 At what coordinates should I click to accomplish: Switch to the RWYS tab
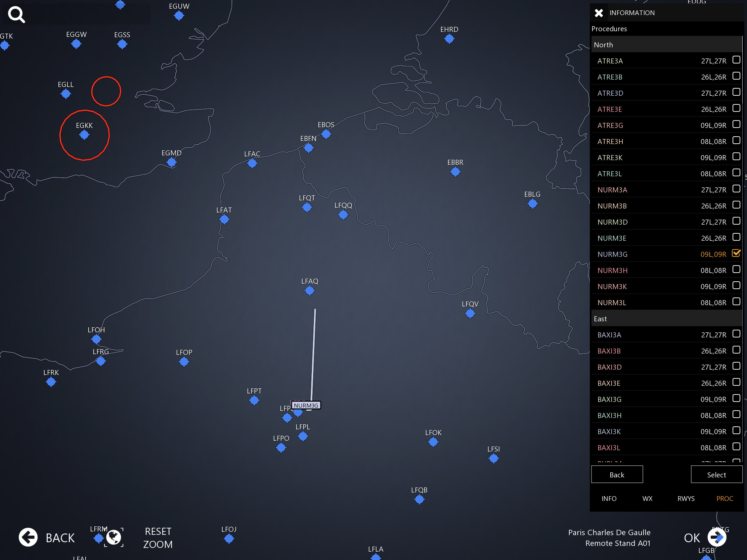tap(686, 499)
